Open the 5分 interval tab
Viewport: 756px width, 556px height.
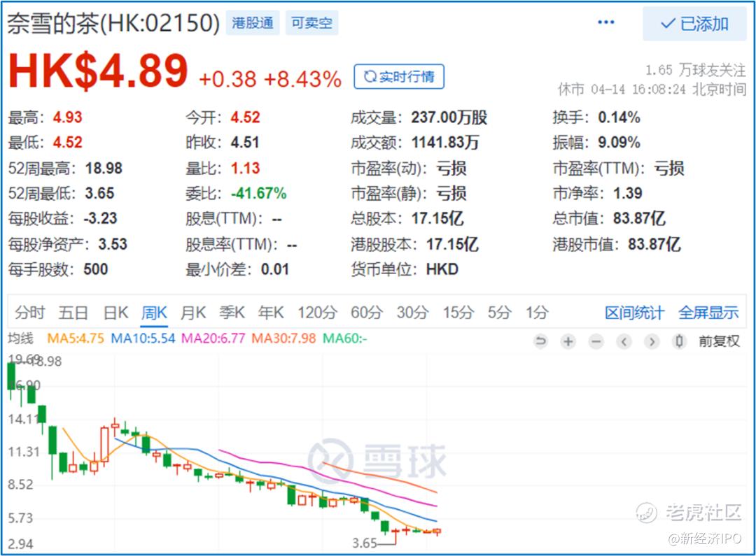[x=499, y=313]
